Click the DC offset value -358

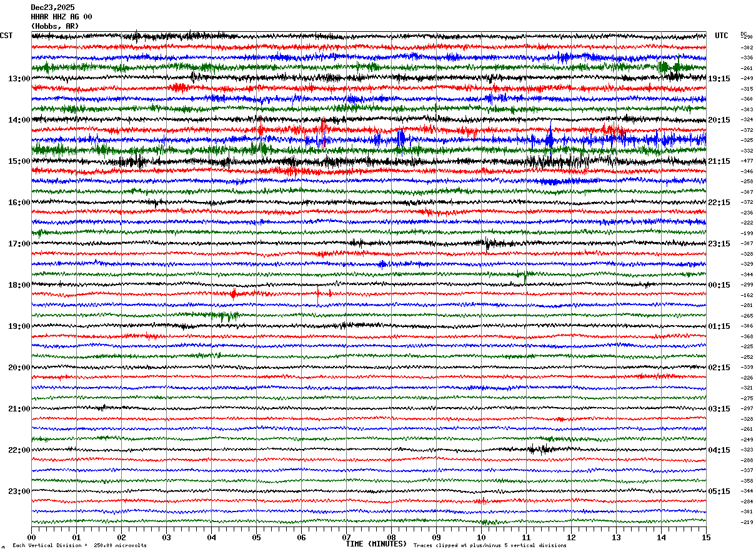pos(747,481)
